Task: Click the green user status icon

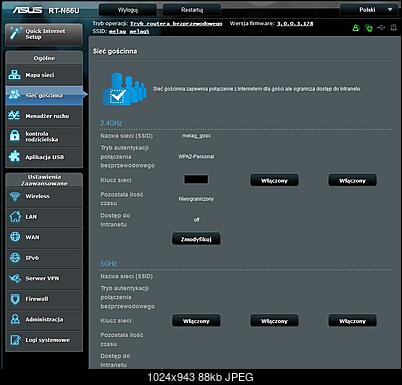Action: coord(356,28)
